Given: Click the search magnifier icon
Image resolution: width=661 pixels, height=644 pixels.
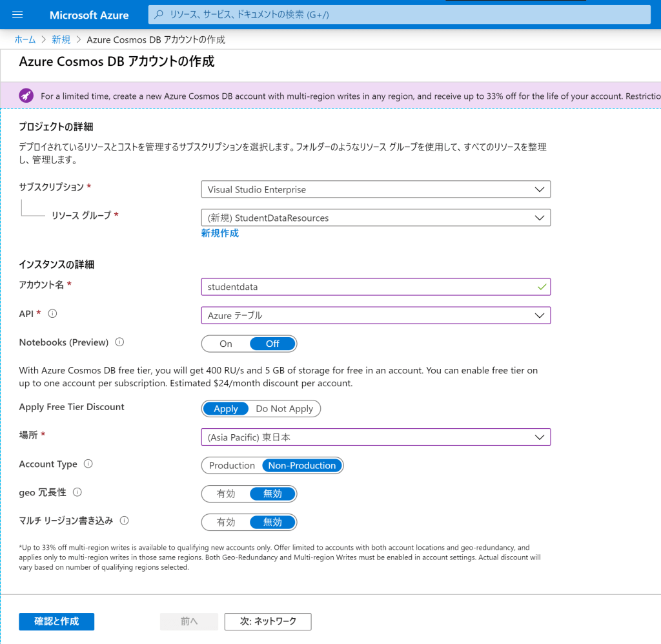Looking at the screenshot, I should 159,14.
